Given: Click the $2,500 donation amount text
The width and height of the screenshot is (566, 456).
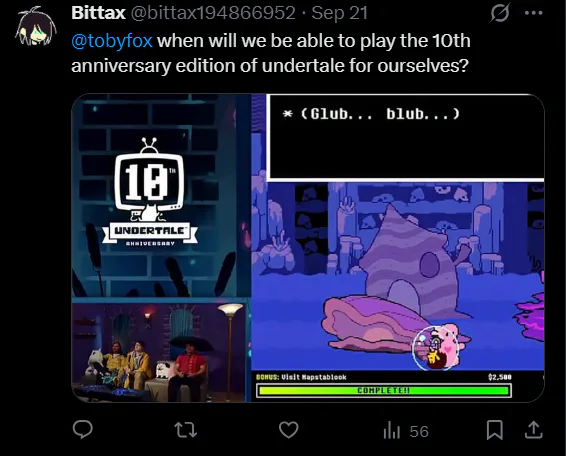Looking at the screenshot, I should 500,377.
